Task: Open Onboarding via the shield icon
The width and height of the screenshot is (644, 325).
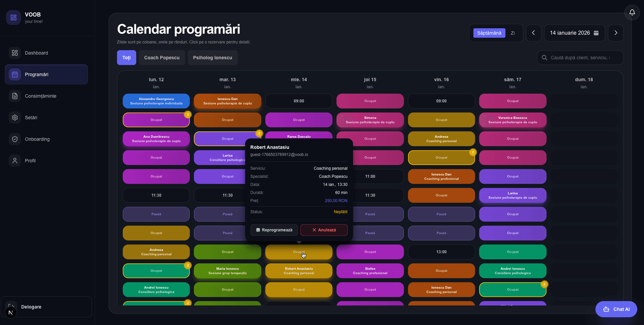Action: (x=14, y=139)
